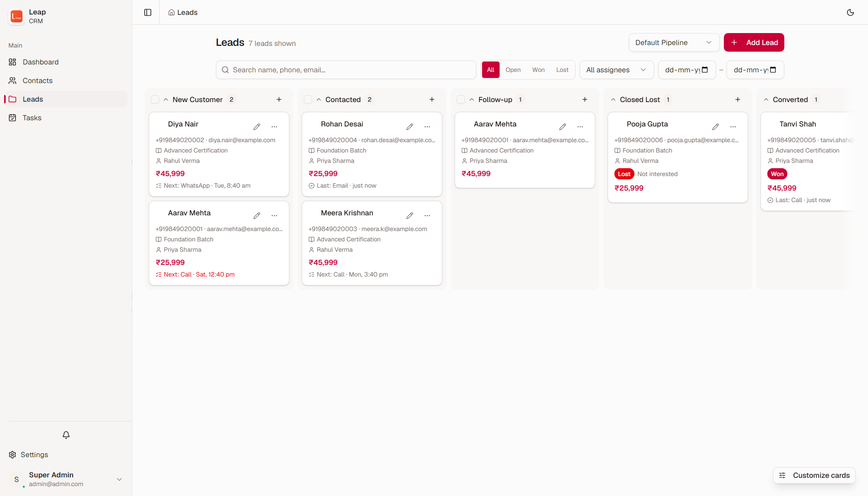Image resolution: width=868 pixels, height=496 pixels.
Task: Collapse the Contacted column
Action: (x=319, y=100)
